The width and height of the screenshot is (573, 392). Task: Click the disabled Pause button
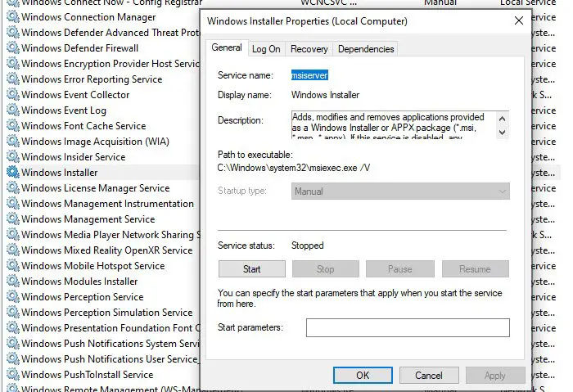pos(399,269)
